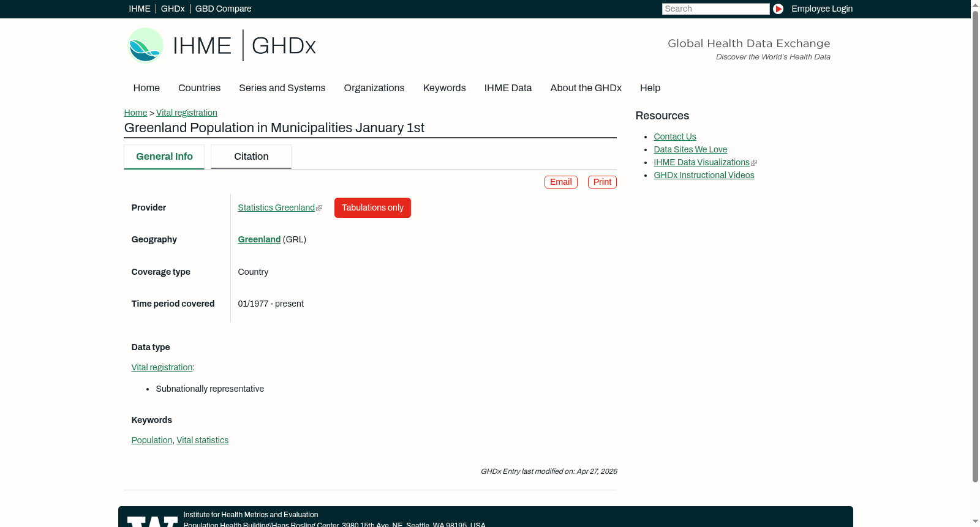Click Vital registration breadcrumb link
This screenshot has width=980, height=527.
pos(187,113)
